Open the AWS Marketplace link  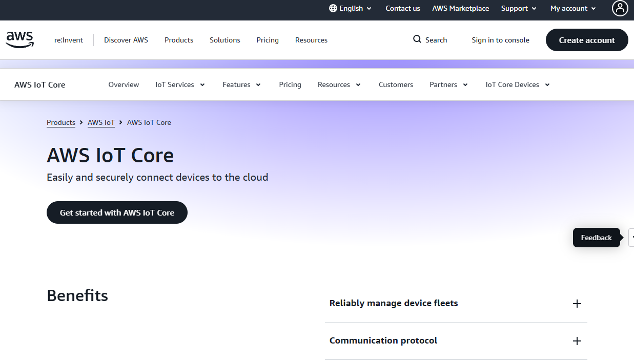[461, 8]
